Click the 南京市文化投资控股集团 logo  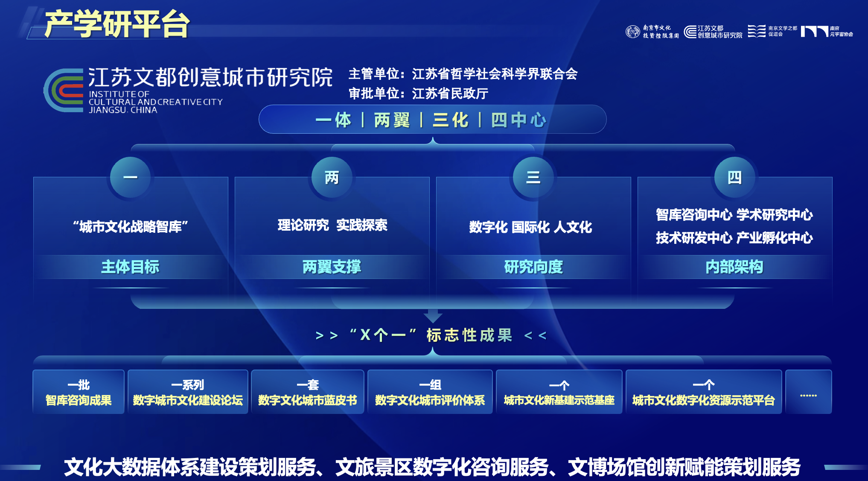pyautogui.click(x=652, y=32)
